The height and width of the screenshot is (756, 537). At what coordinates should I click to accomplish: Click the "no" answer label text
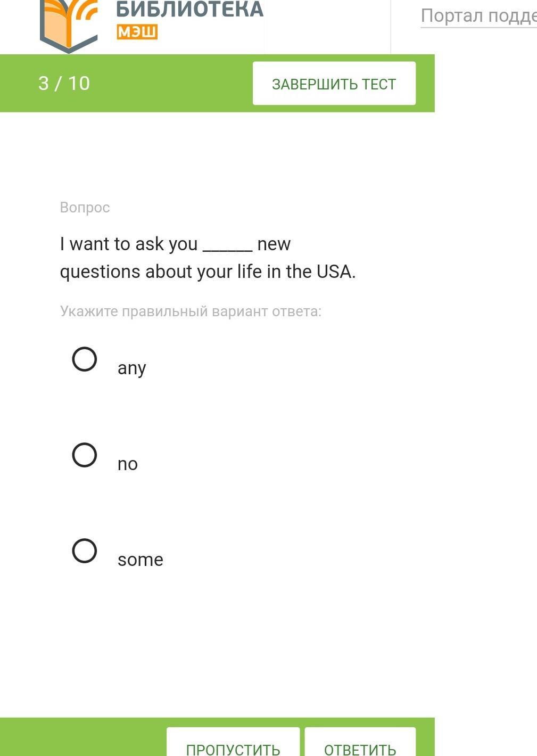pyautogui.click(x=128, y=464)
